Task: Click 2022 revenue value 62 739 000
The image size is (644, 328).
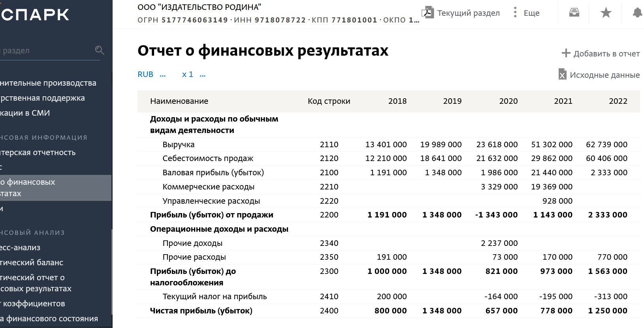Action: tap(606, 144)
